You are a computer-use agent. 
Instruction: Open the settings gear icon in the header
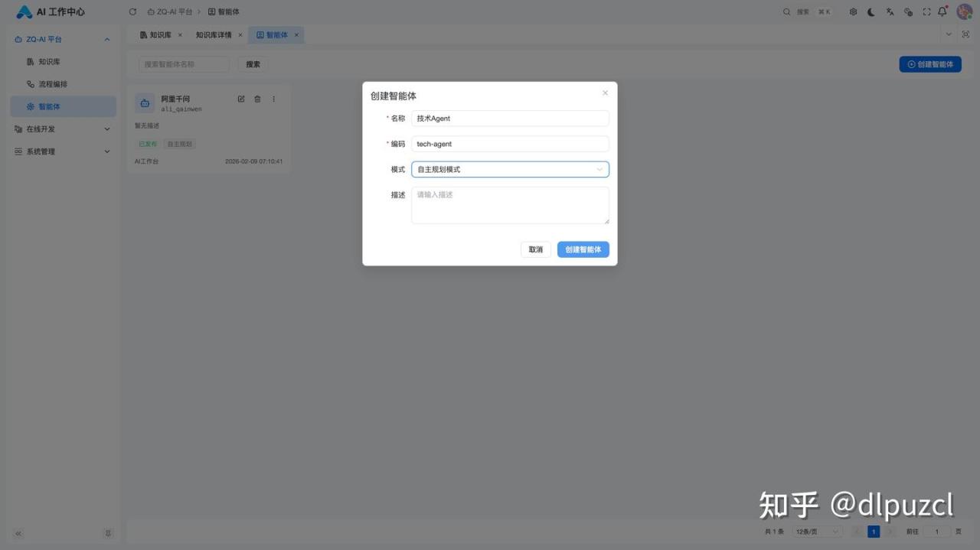click(x=854, y=12)
